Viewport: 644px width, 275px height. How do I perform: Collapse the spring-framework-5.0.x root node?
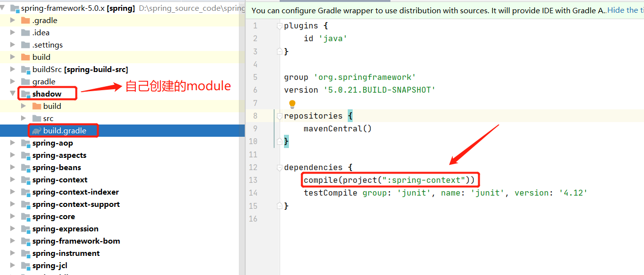coord(3,8)
